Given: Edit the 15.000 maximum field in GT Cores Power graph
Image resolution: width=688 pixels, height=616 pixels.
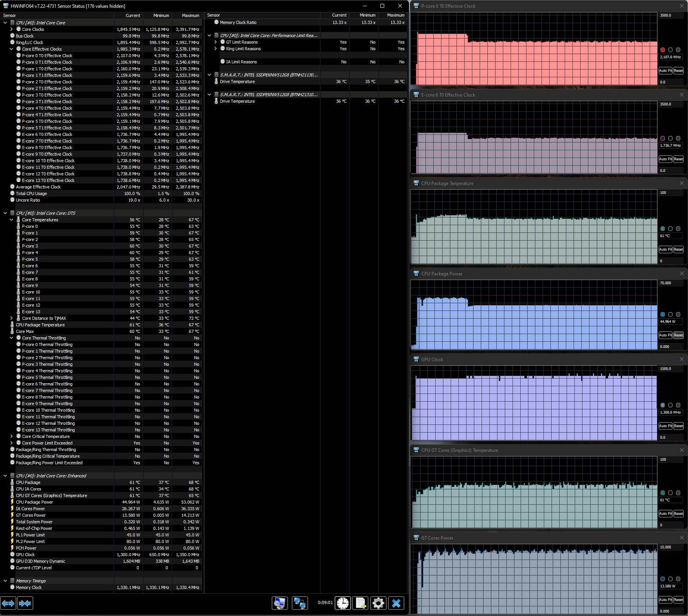Looking at the screenshot, I should pyautogui.click(x=671, y=547).
